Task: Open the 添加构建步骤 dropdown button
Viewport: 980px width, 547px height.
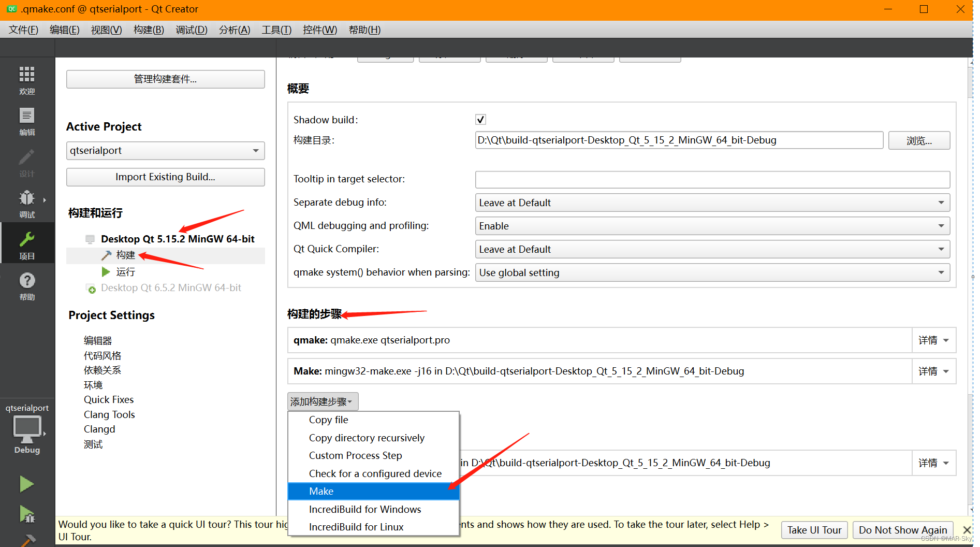Action: pos(323,401)
